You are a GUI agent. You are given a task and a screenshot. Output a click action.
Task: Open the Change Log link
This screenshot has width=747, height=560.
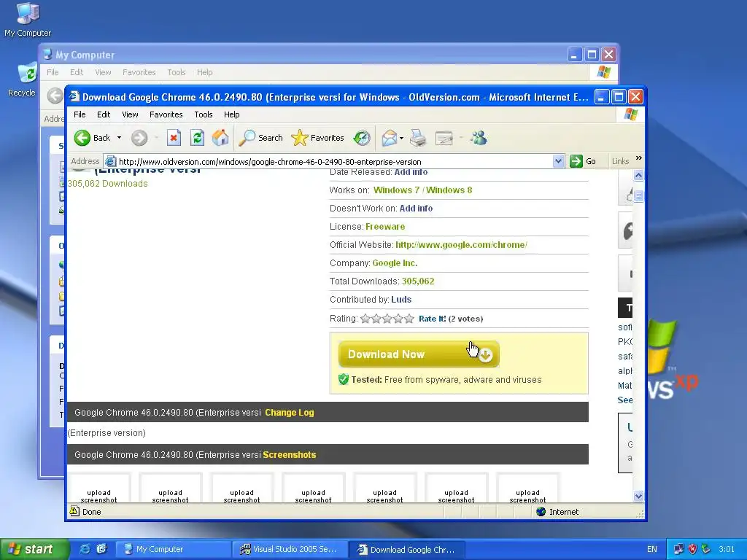click(289, 413)
